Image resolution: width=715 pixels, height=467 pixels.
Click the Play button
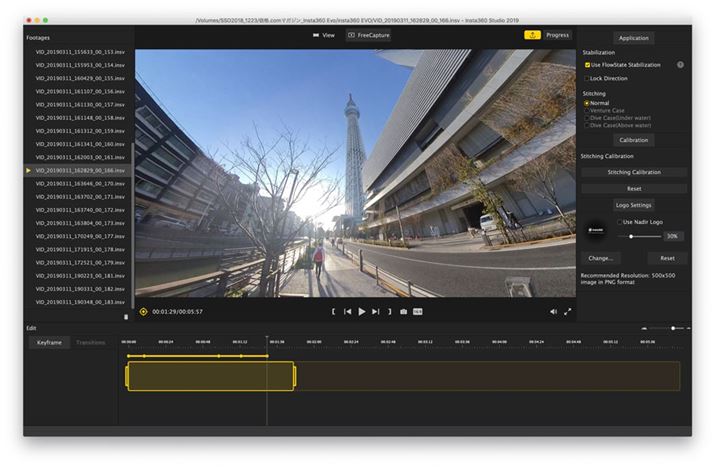pyautogui.click(x=362, y=311)
